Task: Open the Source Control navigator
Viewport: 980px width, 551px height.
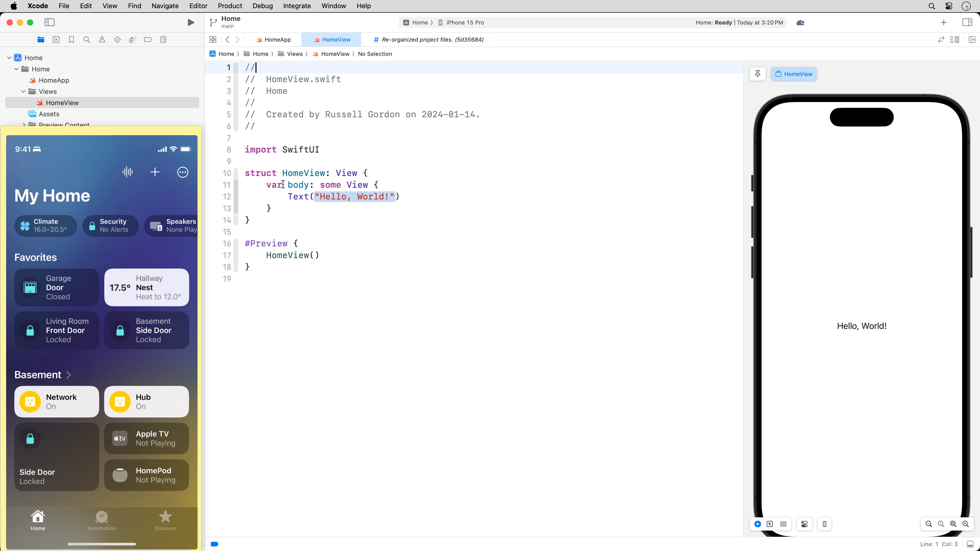Action: point(56,40)
